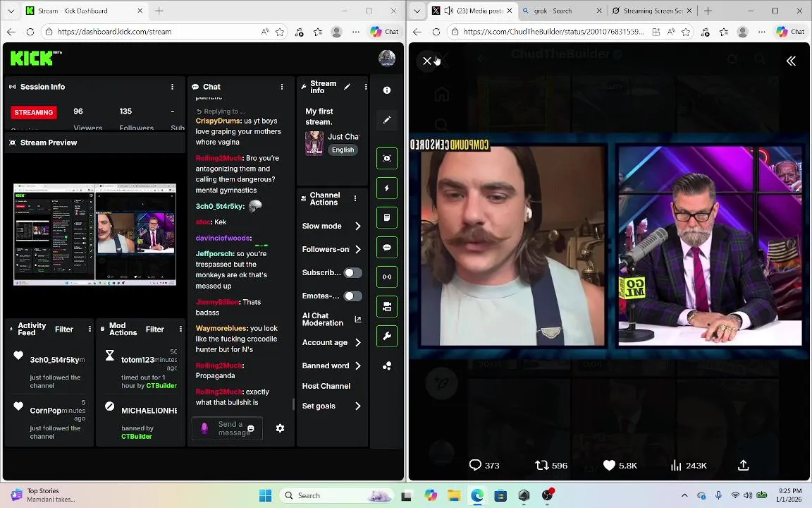Click Filter in Activity Feed panel

[64, 329]
